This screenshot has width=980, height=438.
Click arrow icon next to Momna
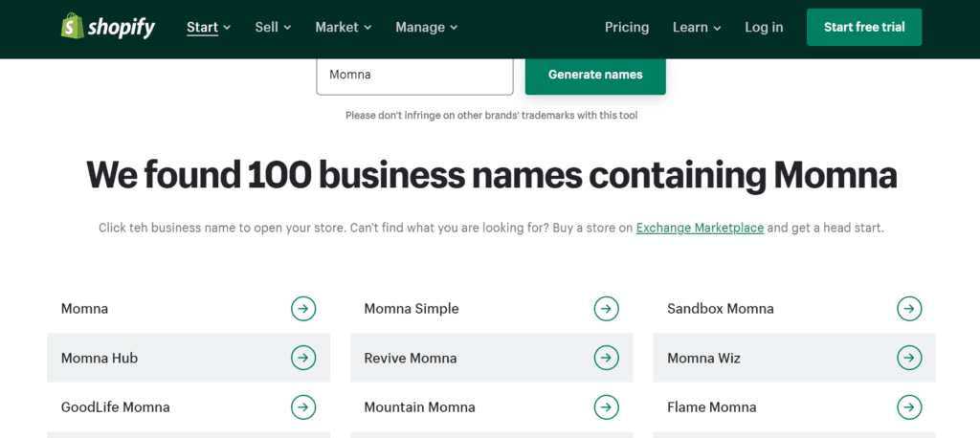[x=303, y=308]
